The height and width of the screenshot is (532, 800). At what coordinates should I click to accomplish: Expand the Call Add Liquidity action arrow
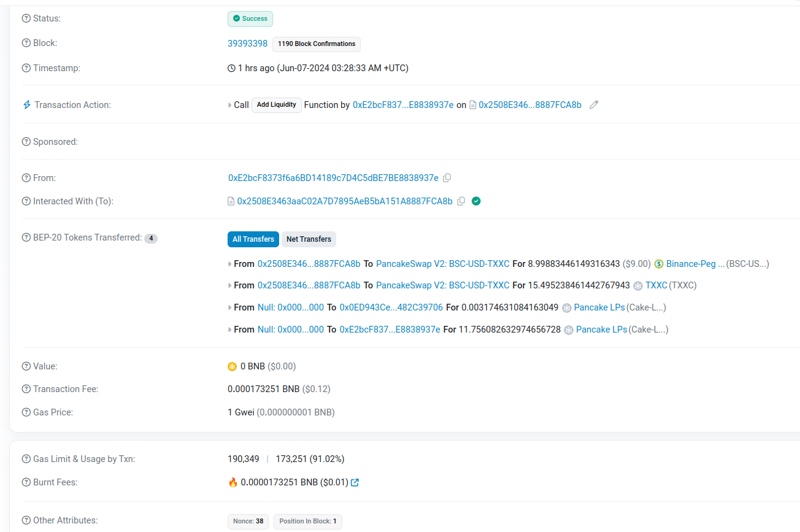(x=230, y=105)
